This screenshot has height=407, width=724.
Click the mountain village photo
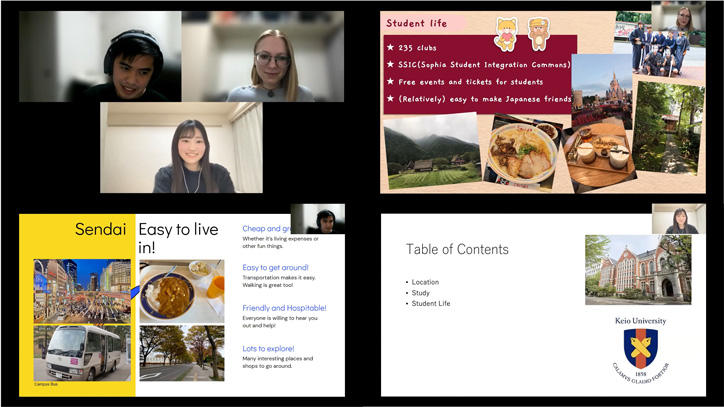pos(431,151)
